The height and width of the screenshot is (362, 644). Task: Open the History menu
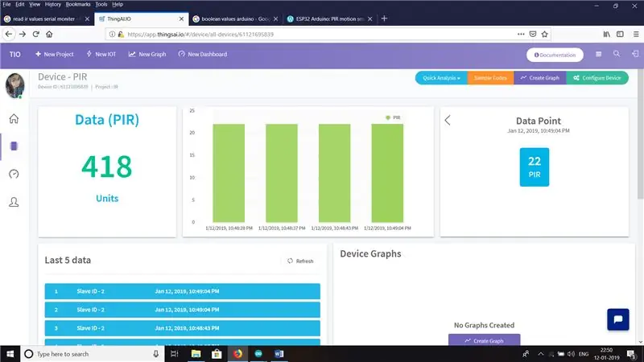pyautogui.click(x=52, y=4)
